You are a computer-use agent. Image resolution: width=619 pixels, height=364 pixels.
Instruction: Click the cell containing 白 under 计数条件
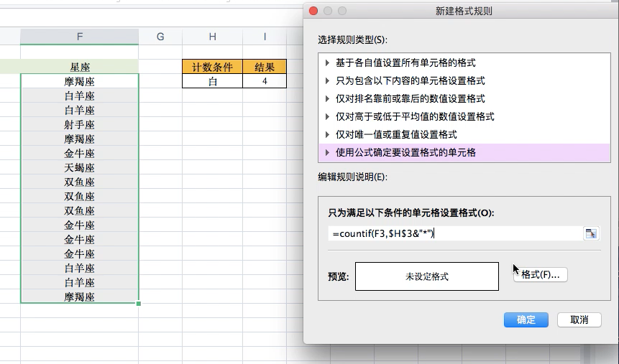212,81
